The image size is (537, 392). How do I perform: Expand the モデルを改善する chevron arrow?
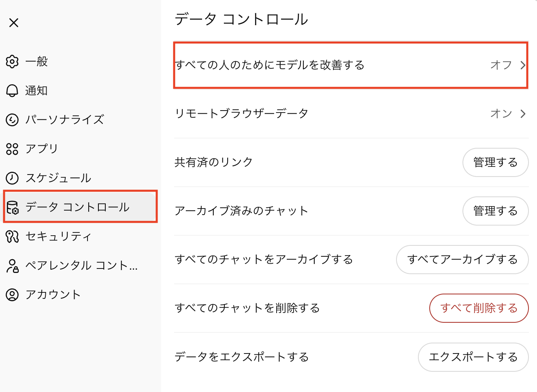pos(523,65)
